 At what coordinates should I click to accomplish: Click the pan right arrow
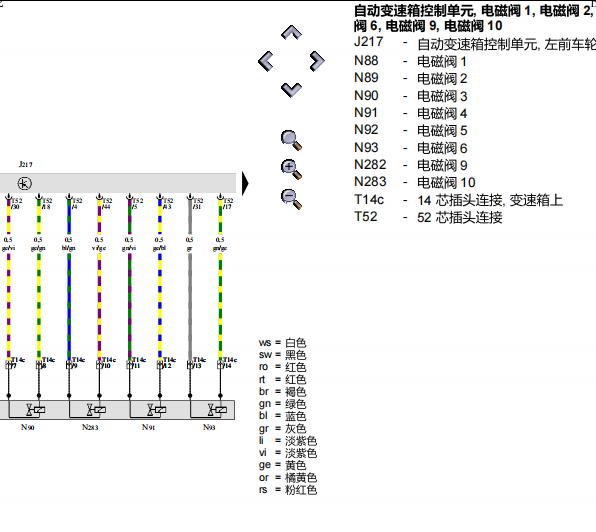pyautogui.click(x=317, y=61)
